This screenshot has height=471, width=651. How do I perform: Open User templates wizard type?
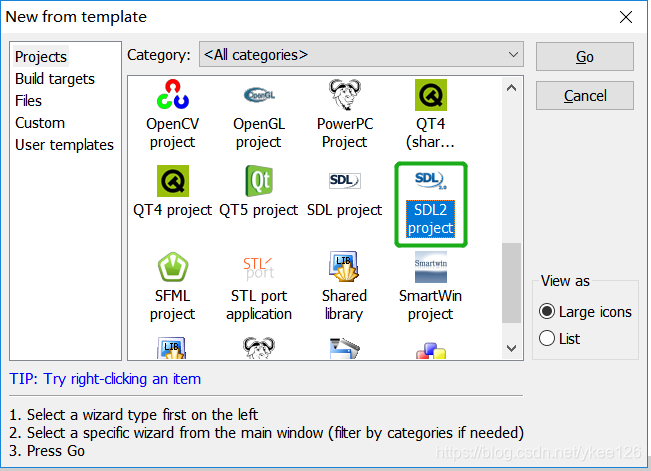(64, 145)
